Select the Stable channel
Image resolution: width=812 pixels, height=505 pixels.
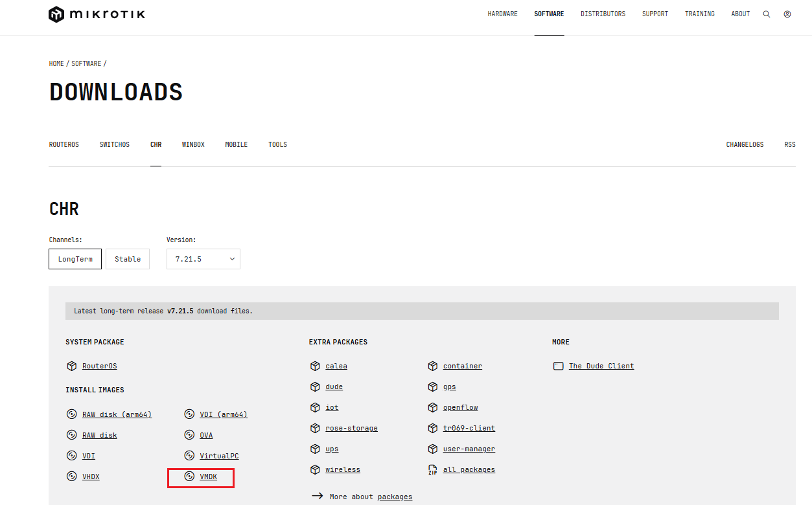[x=128, y=259]
